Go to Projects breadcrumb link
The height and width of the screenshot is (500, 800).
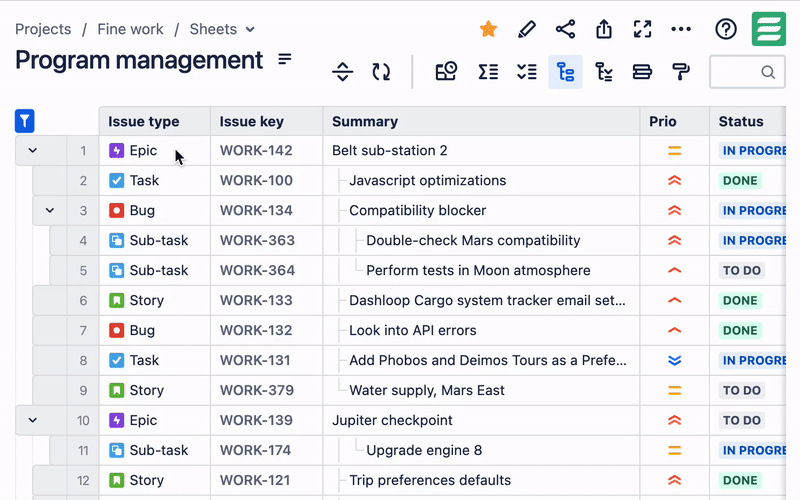tap(43, 29)
